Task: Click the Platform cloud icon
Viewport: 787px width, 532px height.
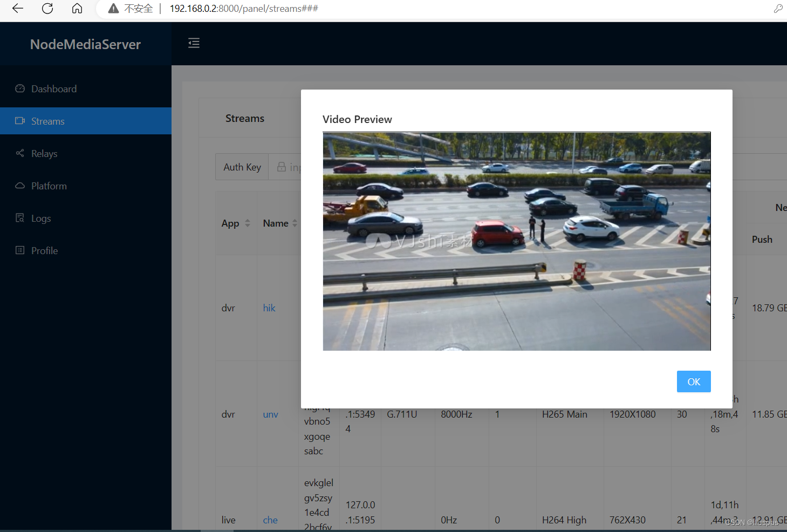Action: point(20,186)
